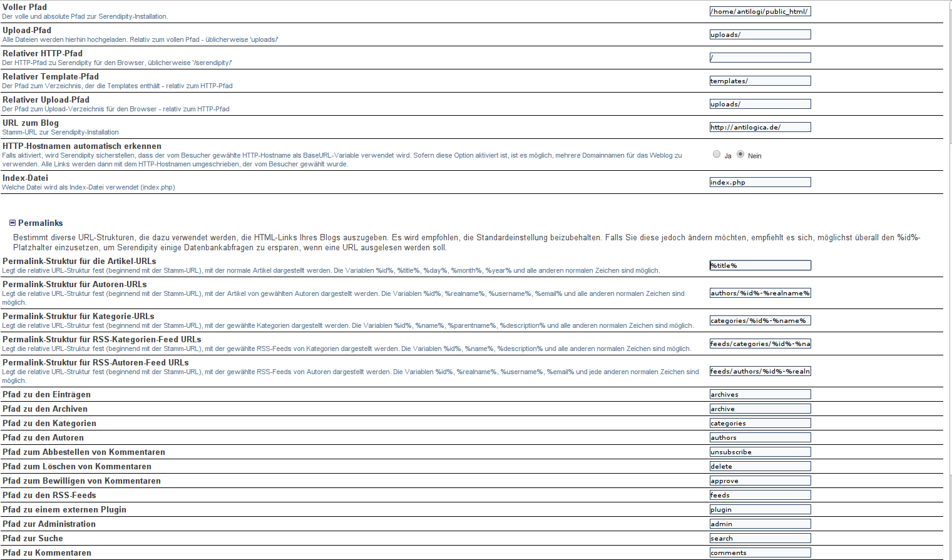Edit the Relativer Template-Pfad field
Screen dimensions: 952x560
(760, 81)
